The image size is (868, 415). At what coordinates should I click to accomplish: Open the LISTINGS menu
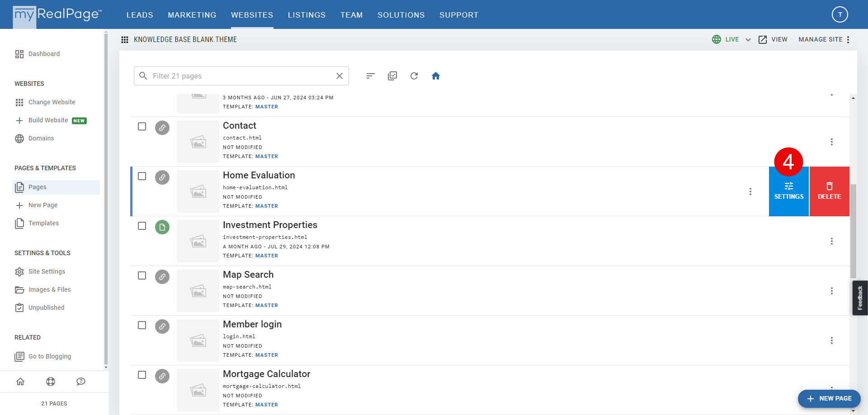click(x=307, y=15)
